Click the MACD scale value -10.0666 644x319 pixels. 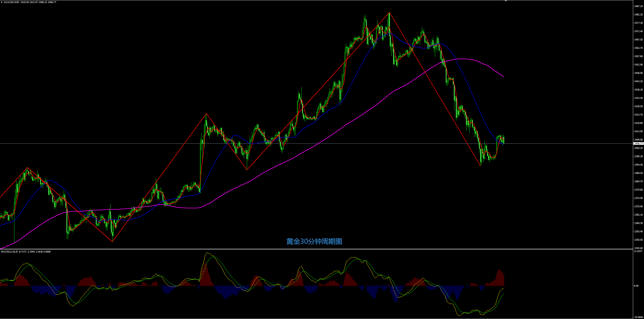pyautogui.click(x=638, y=317)
